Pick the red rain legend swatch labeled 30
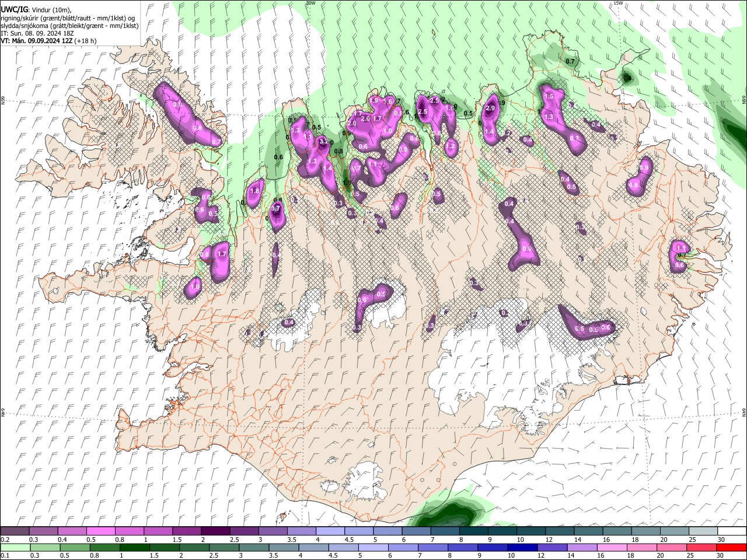Viewport: 747px width, 560px height. [x=731, y=547]
